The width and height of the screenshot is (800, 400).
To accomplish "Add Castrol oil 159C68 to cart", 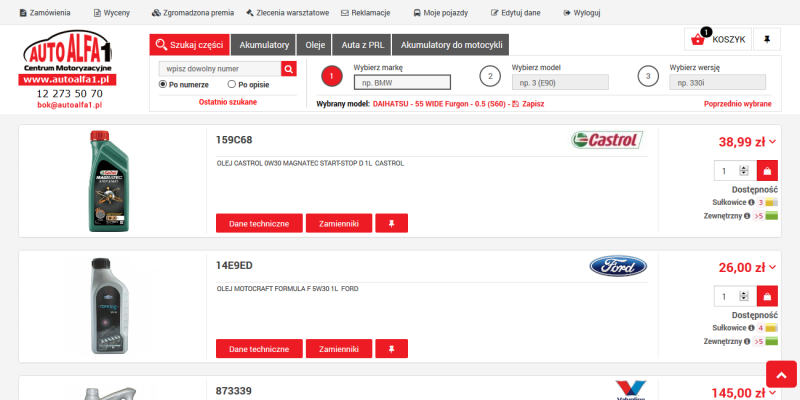I will (767, 171).
